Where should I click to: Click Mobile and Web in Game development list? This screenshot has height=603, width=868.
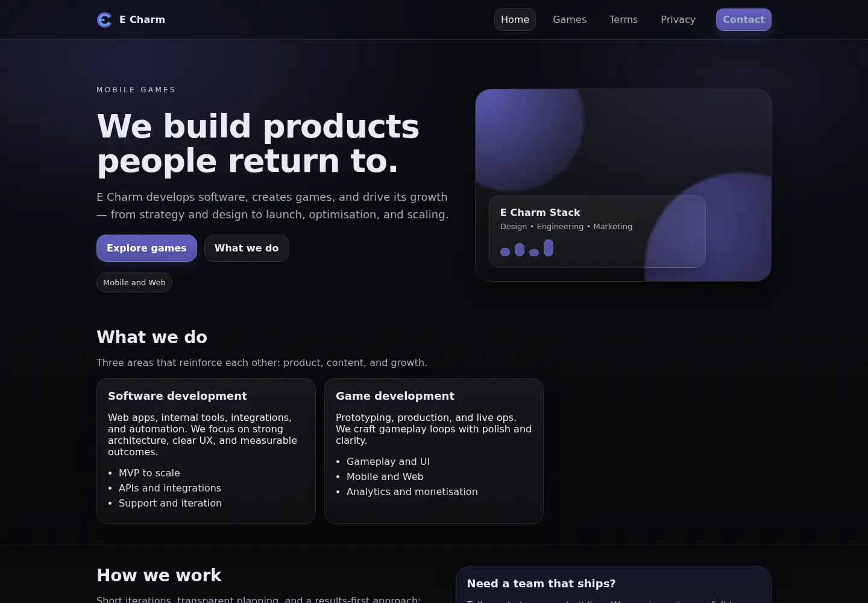click(x=385, y=476)
